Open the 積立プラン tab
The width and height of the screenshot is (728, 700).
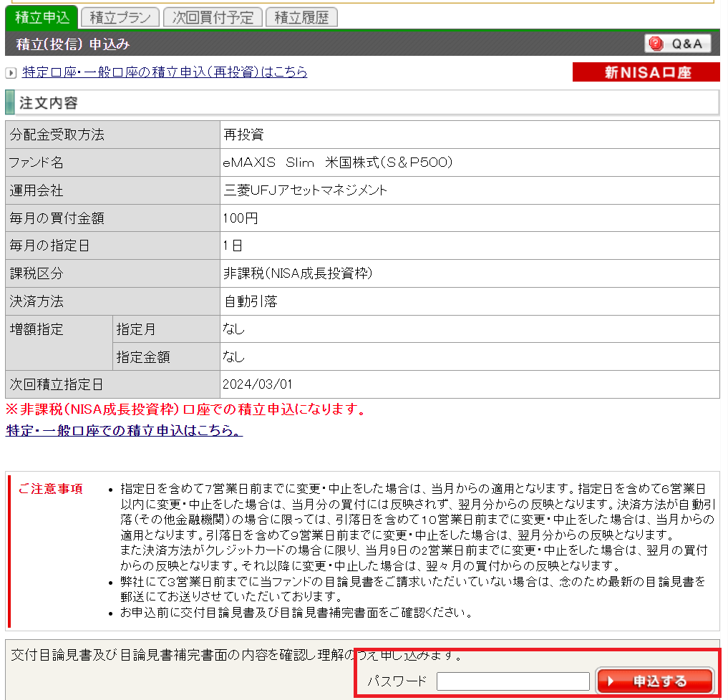pyautogui.click(x=120, y=18)
